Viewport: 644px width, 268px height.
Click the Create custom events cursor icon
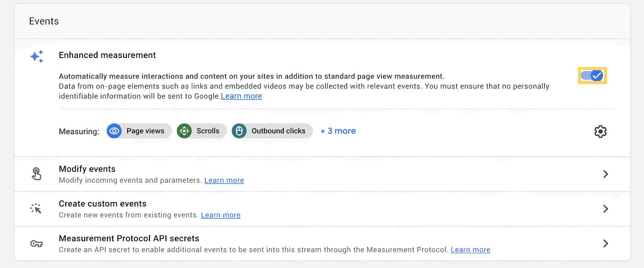pos(36,208)
